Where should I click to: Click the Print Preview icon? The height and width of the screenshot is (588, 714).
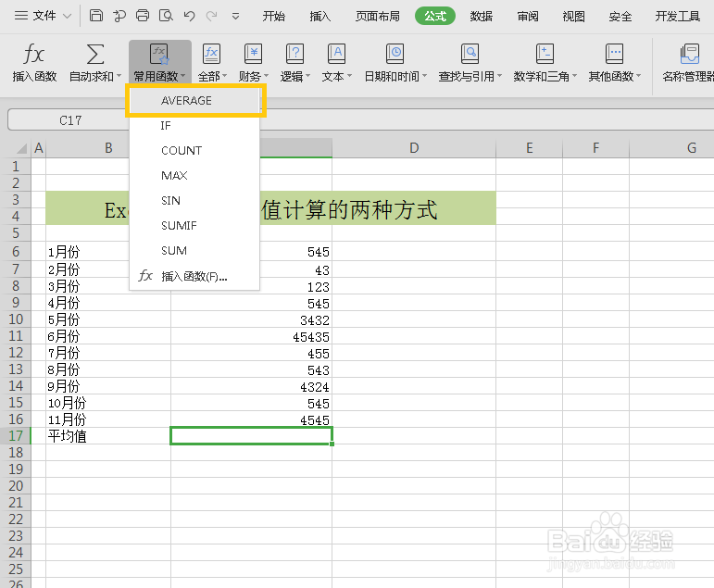166,16
